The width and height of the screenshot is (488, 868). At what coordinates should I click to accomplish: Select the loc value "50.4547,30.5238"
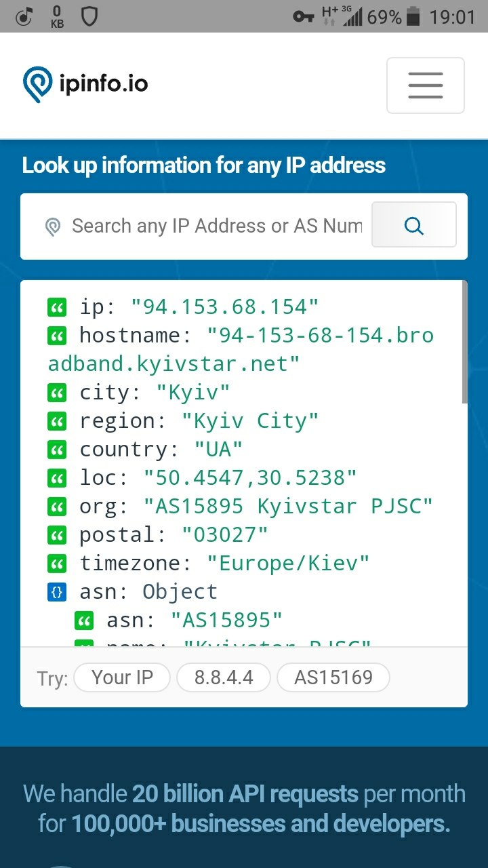tap(250, 478)
